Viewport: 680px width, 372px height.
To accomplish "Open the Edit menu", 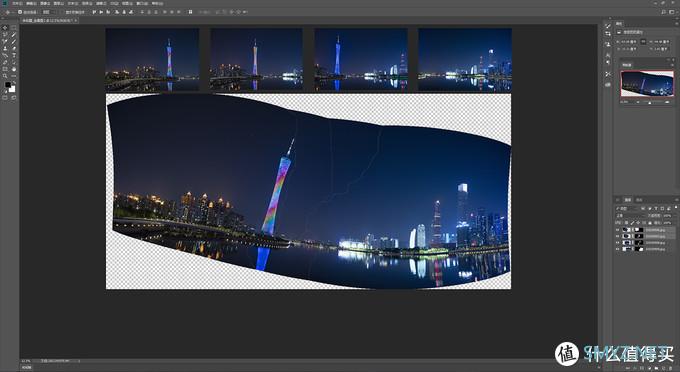I will [31, 3].
